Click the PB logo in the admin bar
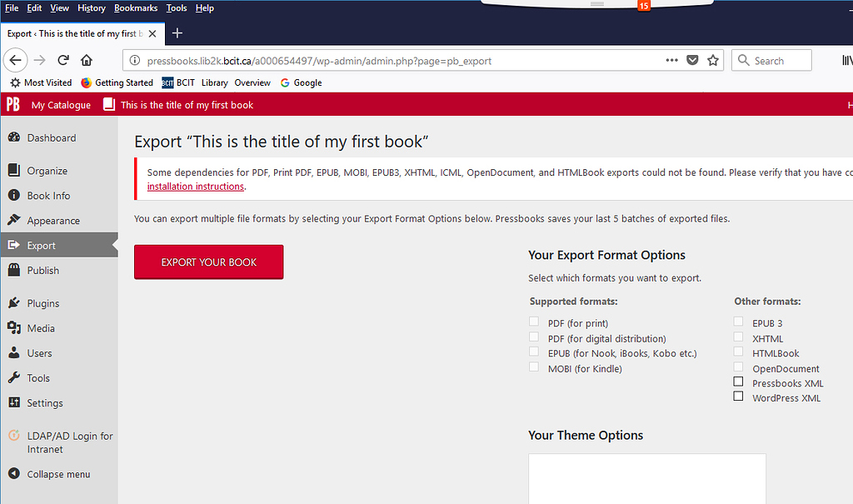 tap(12, 104)
